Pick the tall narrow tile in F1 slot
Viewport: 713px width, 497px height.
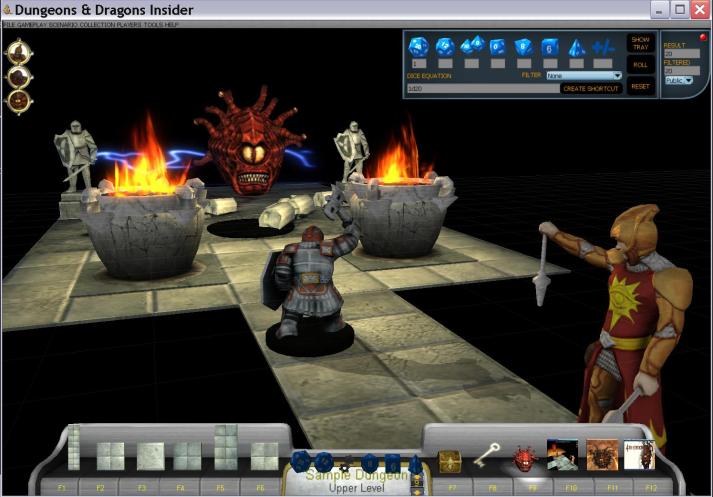[x=73, y=447]
